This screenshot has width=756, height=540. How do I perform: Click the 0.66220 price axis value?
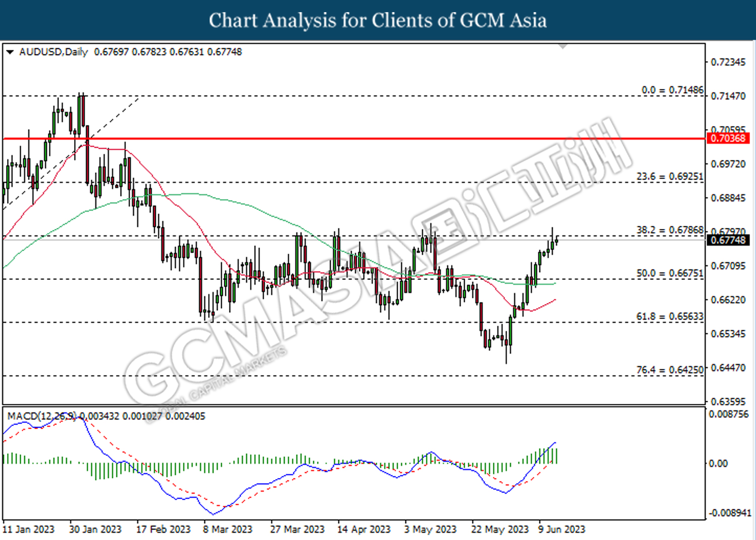728,299
